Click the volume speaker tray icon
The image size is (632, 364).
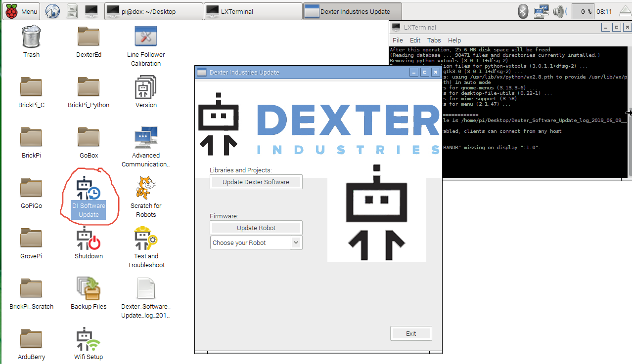(560, 11)
